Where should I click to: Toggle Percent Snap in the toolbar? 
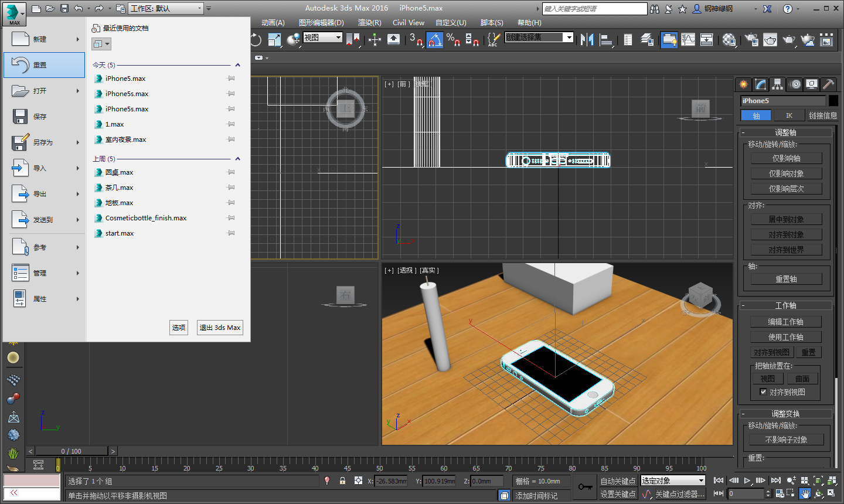[x=453, y=39]
